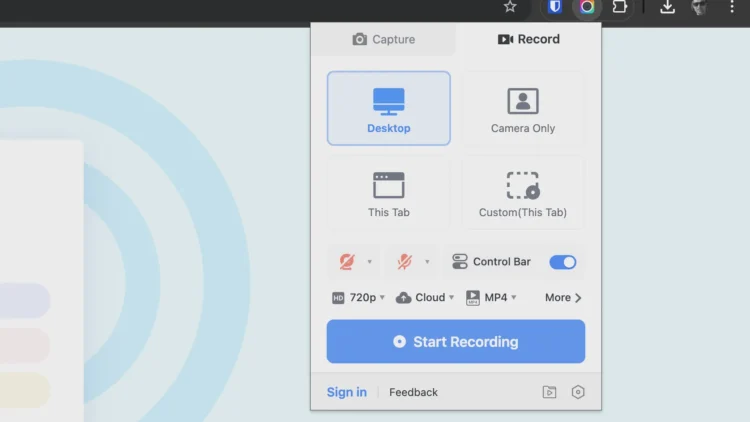Open the hexagon settings icon
The height and width of the screenshot is (422, 750).
(x=578, y=392)
